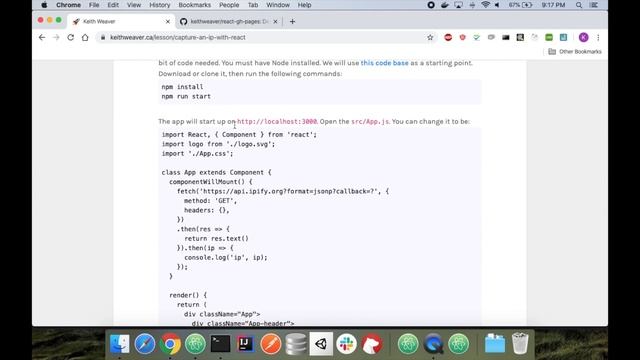Reload the current page
The width and height of the screenshot is (640, 360).
[70, 37]
